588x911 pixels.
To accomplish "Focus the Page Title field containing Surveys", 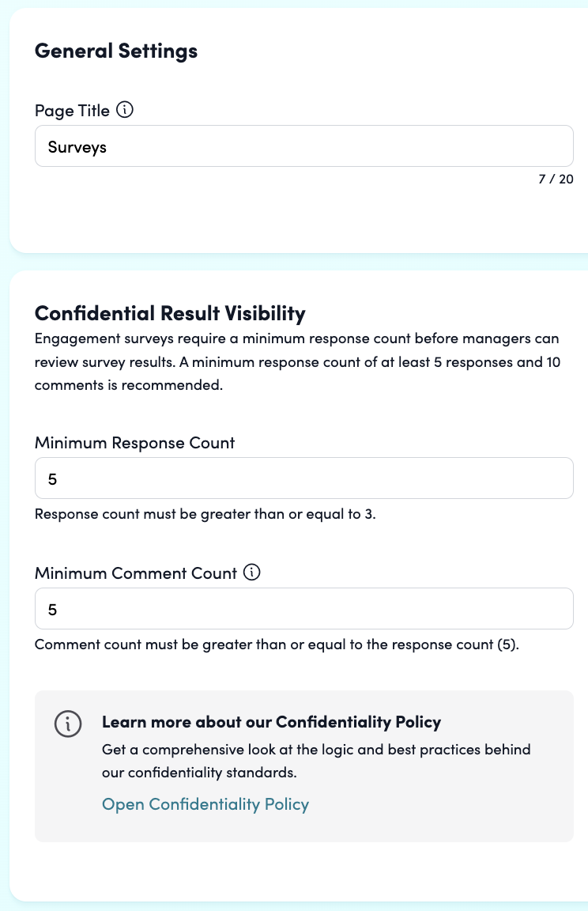I will point(304,146).
